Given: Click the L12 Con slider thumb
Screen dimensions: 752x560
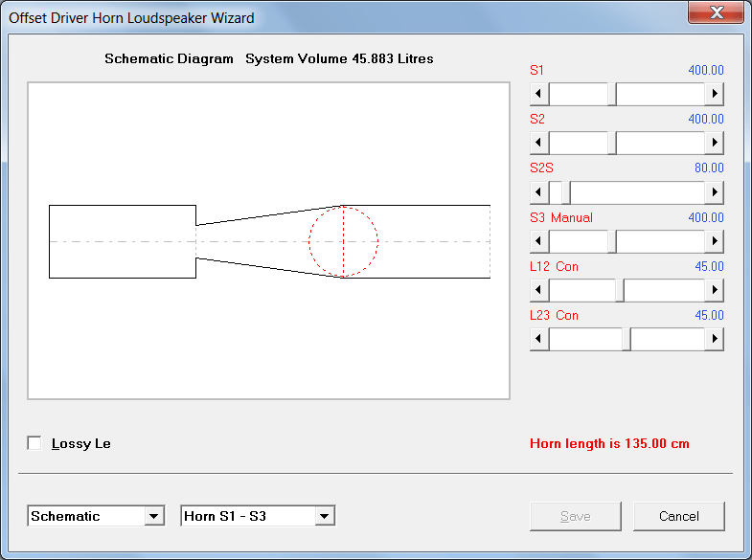Looking at the screenshot, I should [620, 290].
